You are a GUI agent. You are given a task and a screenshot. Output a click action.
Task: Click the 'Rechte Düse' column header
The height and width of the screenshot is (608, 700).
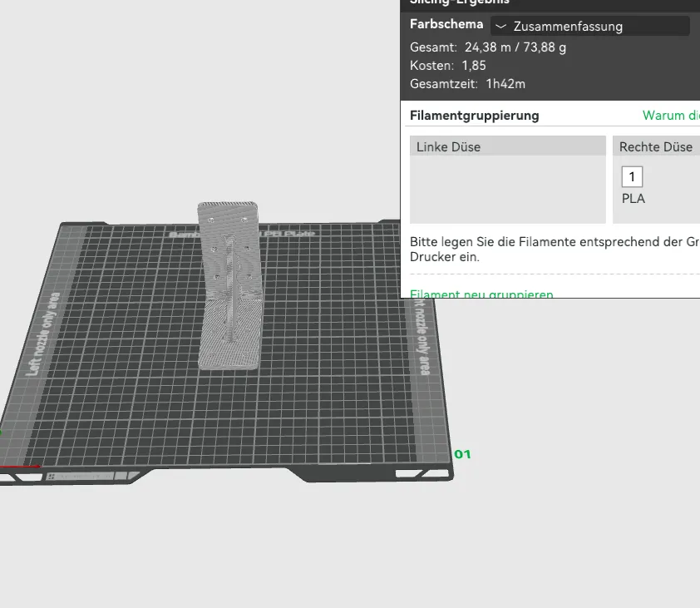coord(656,146)
